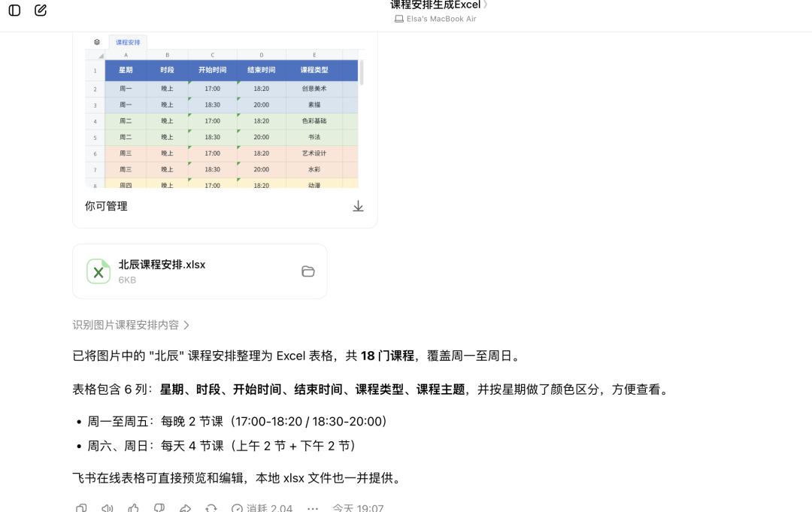This screenshot has width=812, height=512.
Task: Switch to the 课程安排 sheet tab
Action: (128, 42)
